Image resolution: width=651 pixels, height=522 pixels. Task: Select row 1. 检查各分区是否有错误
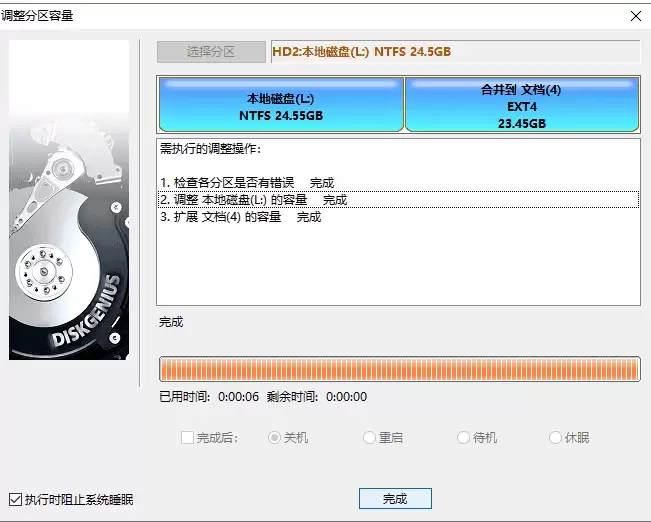399,183
